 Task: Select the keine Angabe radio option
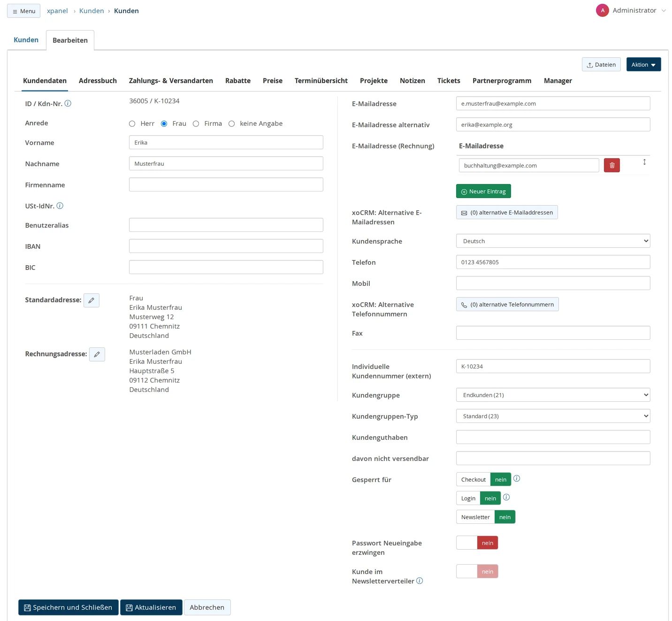pos(232,123)
